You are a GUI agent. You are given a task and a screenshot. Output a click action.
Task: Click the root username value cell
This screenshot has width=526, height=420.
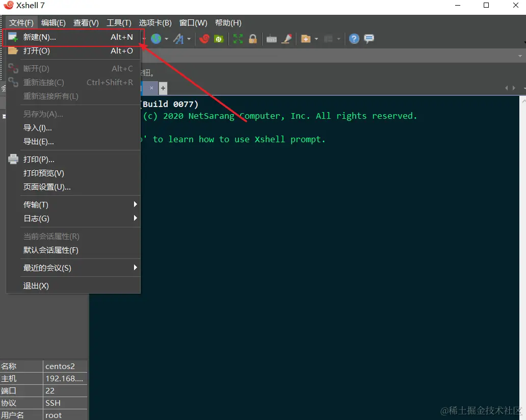(x=65, y=415)
